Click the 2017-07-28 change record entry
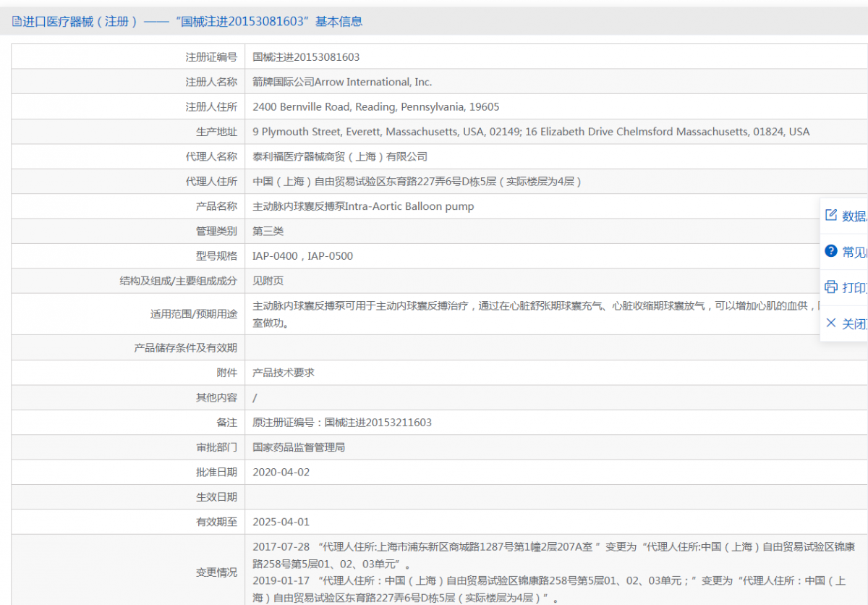868x605 pixels. coord(553,555)
